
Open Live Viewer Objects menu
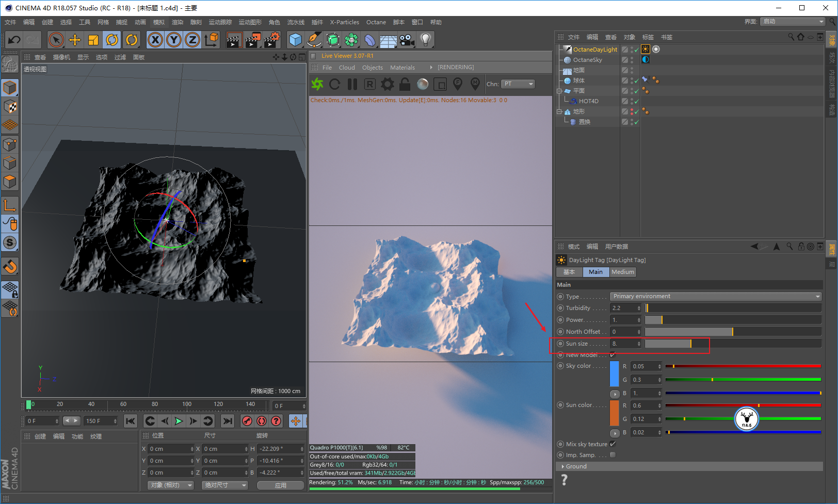373,68
